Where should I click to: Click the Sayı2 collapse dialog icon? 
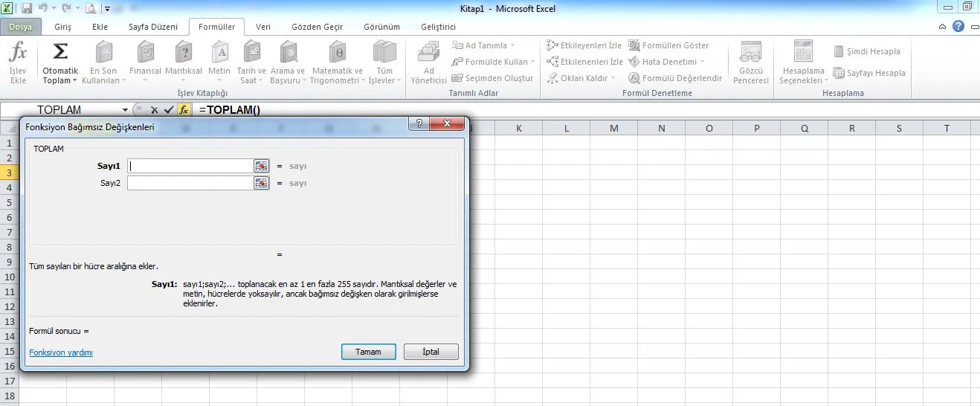coord(261,183)
